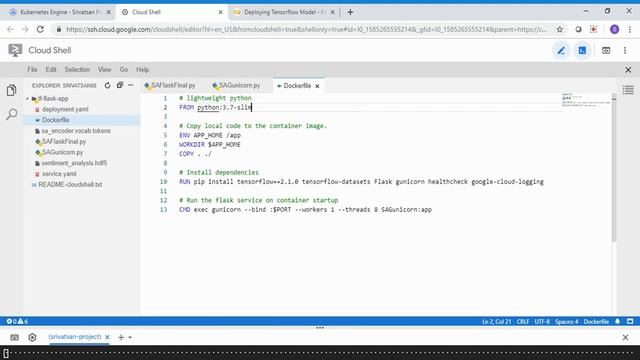Bookmark this page with star icon

tap(560, 29)
